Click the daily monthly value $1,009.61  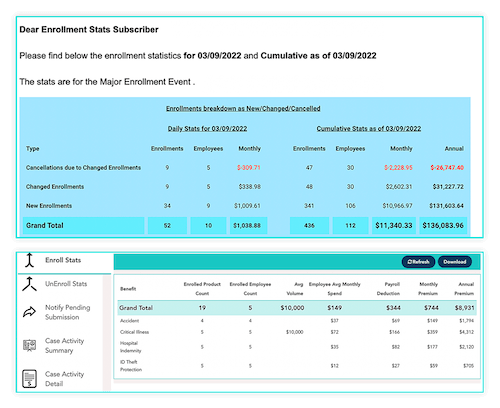247,206
